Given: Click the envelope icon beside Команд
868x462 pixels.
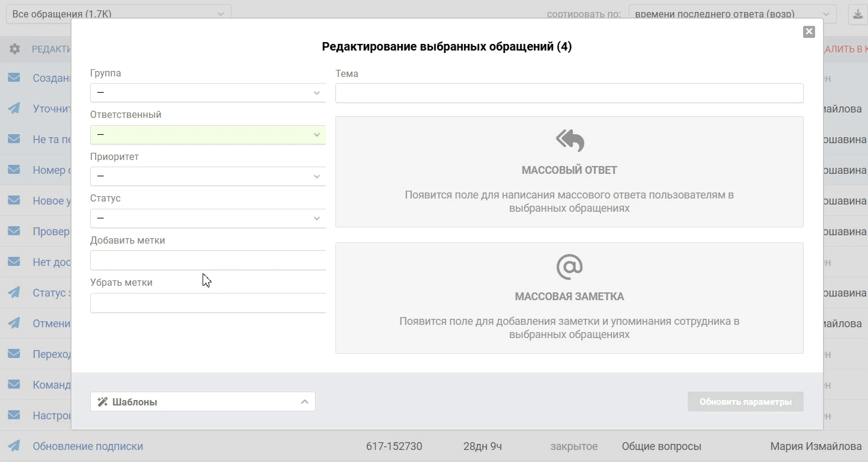Looking at the screenshot, I should tap(14, 384).
